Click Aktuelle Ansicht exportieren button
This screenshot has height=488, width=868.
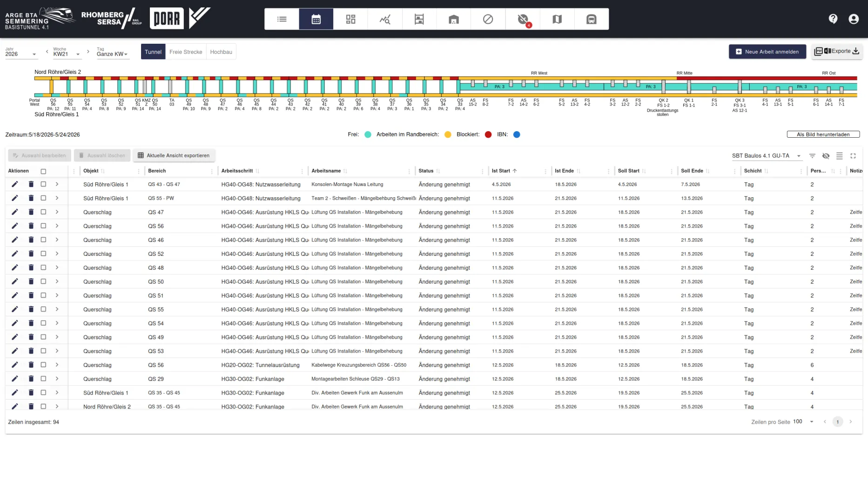pyautogui.click(x=174, y=155)
